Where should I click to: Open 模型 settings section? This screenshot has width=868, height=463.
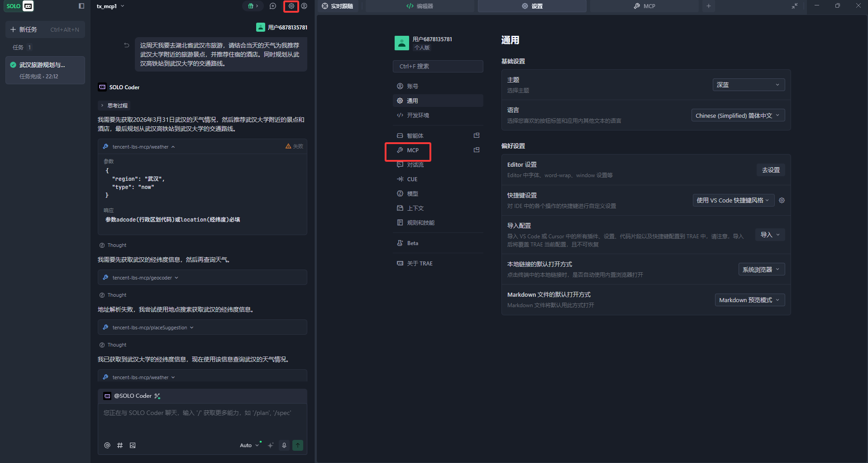[438, 193]
